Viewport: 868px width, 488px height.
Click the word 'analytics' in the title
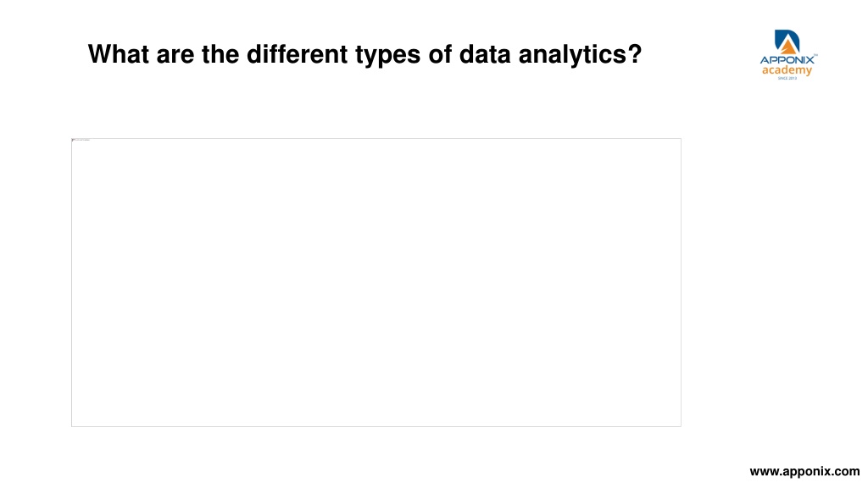coord(572,55)
